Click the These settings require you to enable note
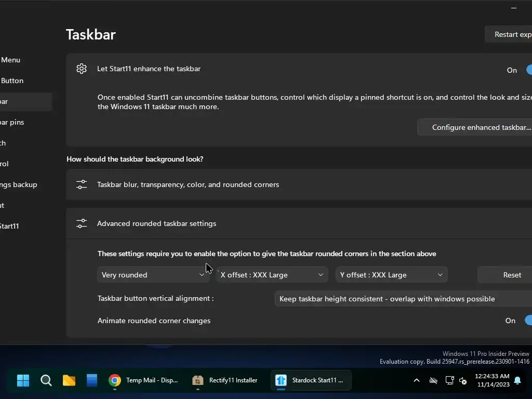Screen dimensions: 532x399 click(267, 254)
